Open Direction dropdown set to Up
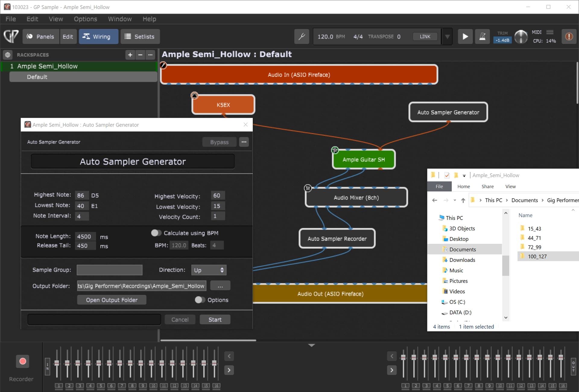This screenshot has width=579, height=392. 209,270
